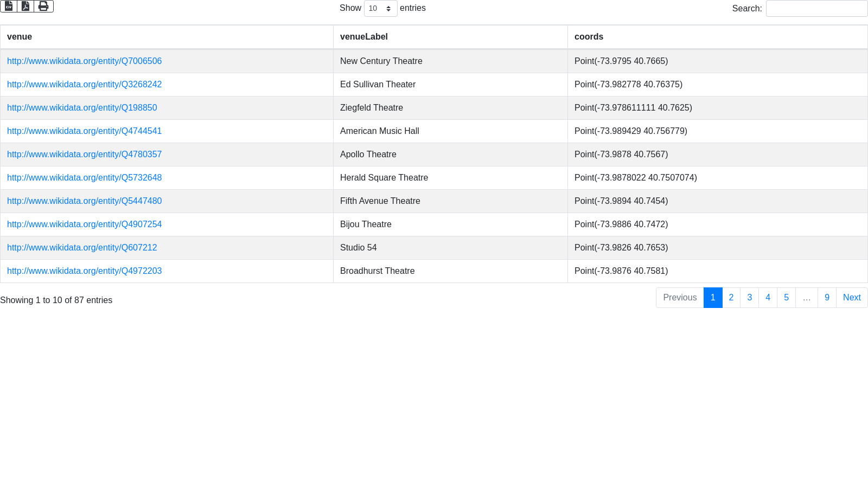Visit the Broadhurst Theatre Wikidata link

pos(84,271)
